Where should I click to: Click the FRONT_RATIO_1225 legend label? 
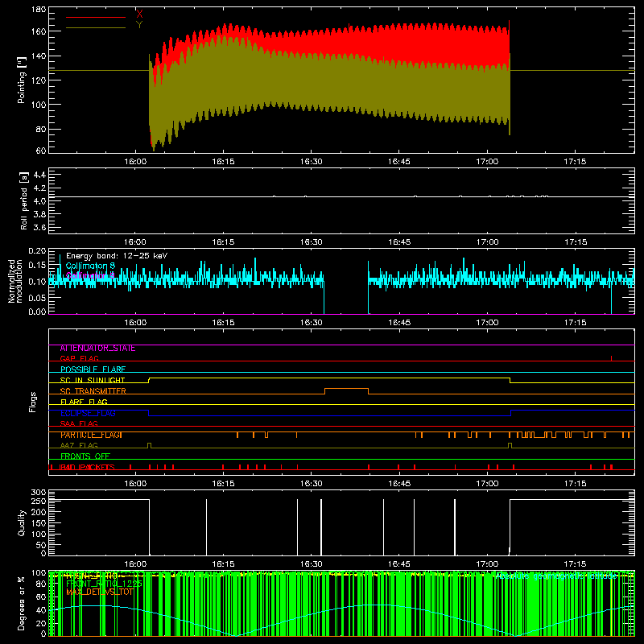(104, 583)
